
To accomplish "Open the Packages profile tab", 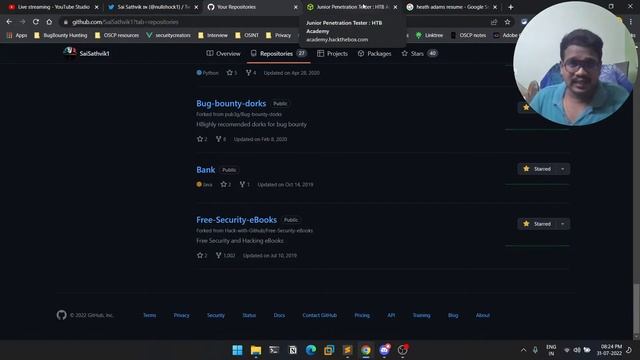I will click(374, 53).
